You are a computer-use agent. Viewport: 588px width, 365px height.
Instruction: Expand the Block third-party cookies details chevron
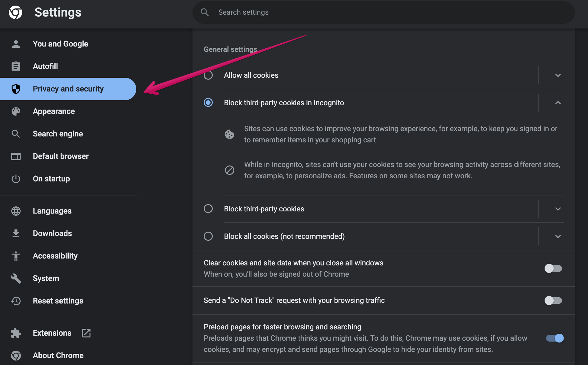click(558, 209)
